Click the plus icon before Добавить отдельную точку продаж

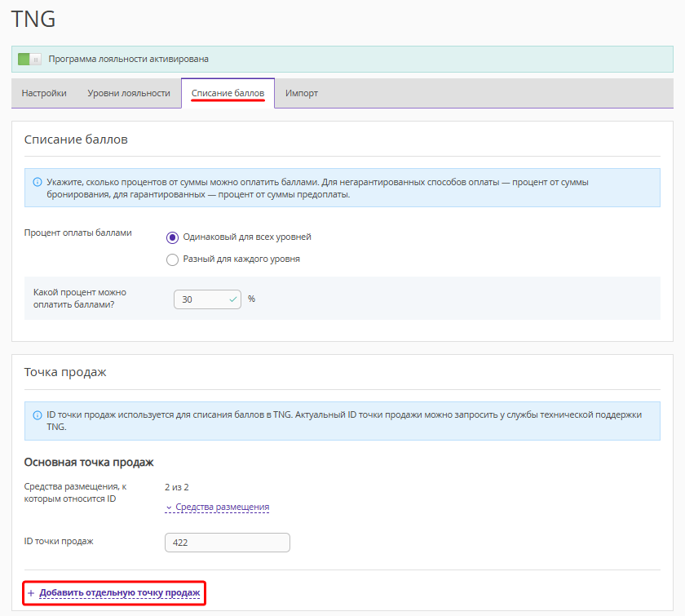tap(31, 593)
